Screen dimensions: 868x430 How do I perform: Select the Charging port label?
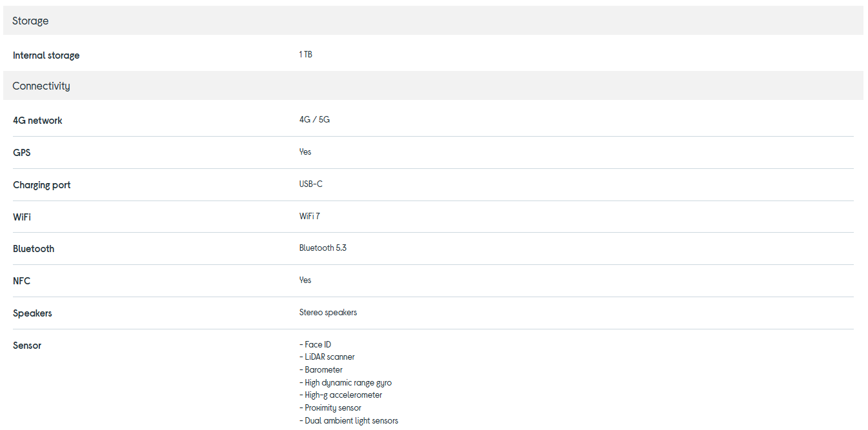pyautogui.click(x=42, y=185)
